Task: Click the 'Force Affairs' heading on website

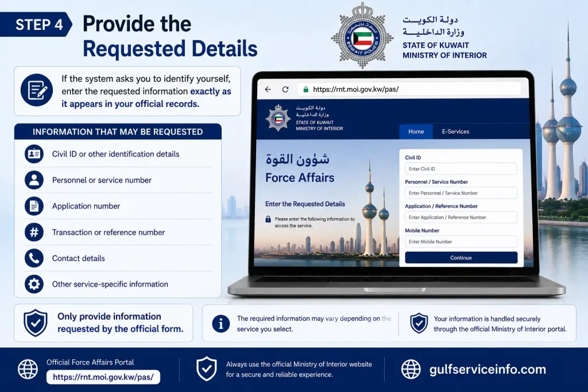Action: click(300, 178)
